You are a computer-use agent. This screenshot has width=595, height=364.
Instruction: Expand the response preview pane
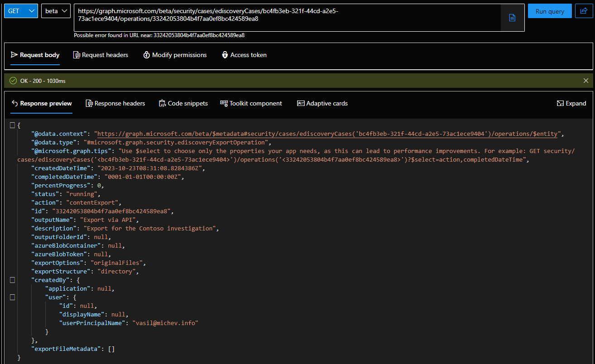(571, 103)
